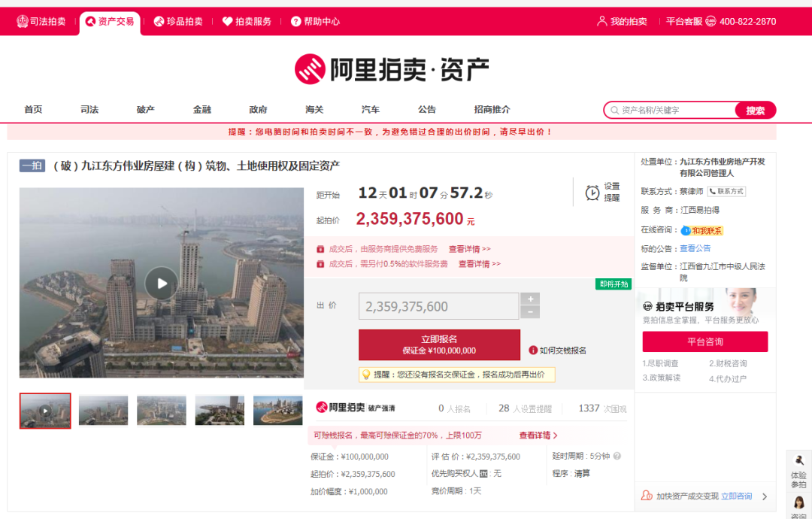Open 汽车 navigation item
812x519 pixels.
click(x=370, y=109)
